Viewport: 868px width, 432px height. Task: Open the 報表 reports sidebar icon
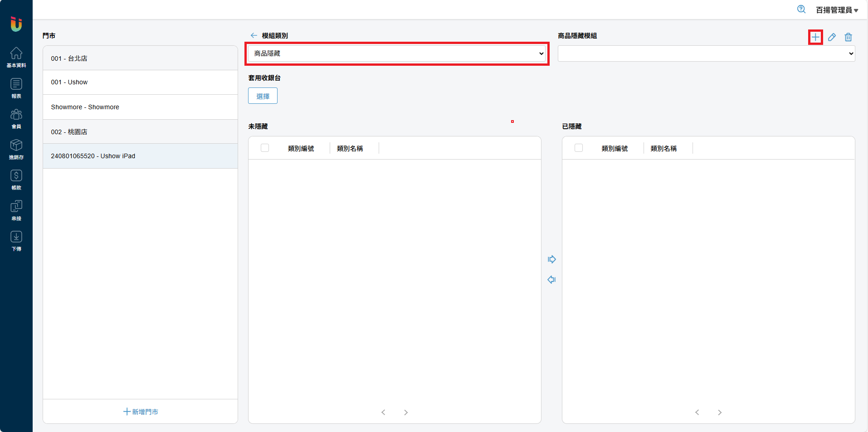coord(16,88)
